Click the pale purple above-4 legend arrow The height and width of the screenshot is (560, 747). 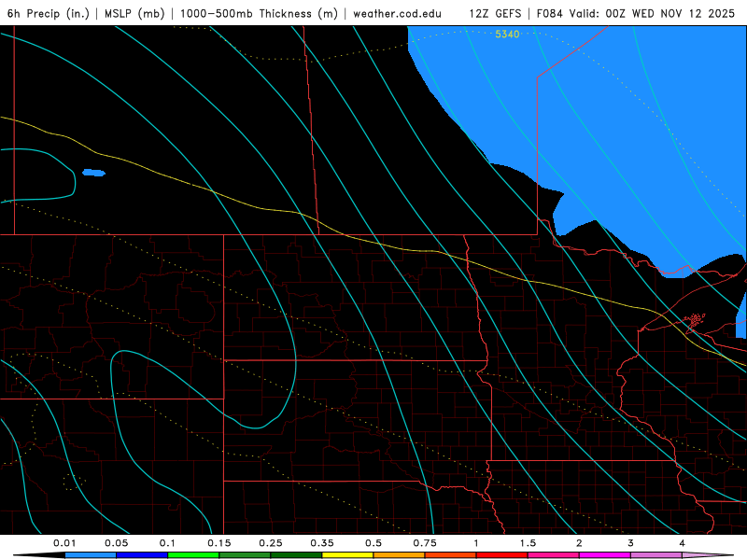(708, 555)
